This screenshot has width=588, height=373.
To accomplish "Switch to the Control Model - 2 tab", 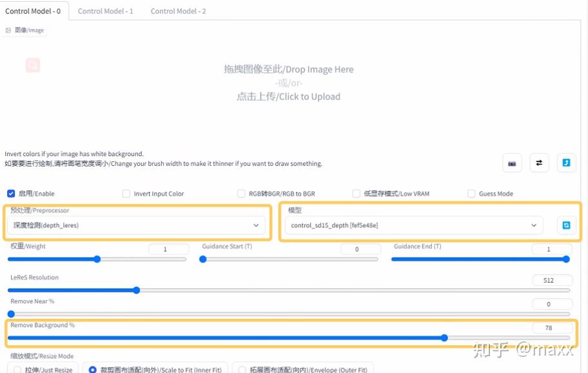I will 178,10.
